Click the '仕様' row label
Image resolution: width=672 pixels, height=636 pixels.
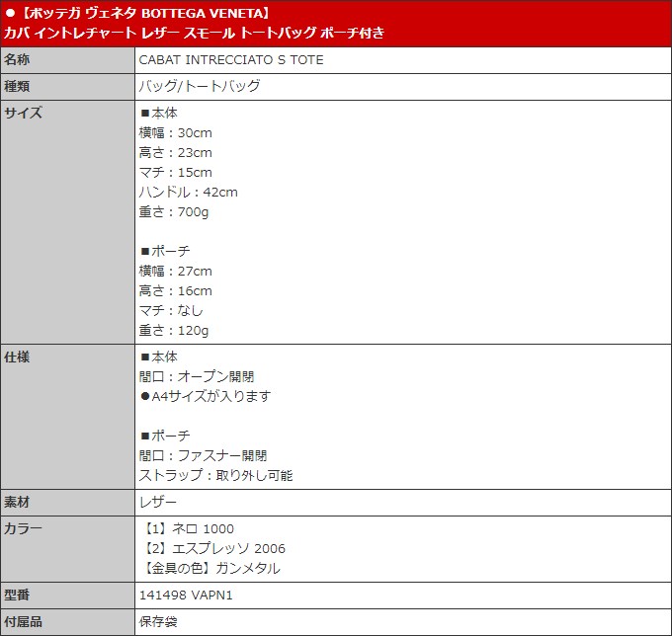pyautogui.click(x=17, y=357)
